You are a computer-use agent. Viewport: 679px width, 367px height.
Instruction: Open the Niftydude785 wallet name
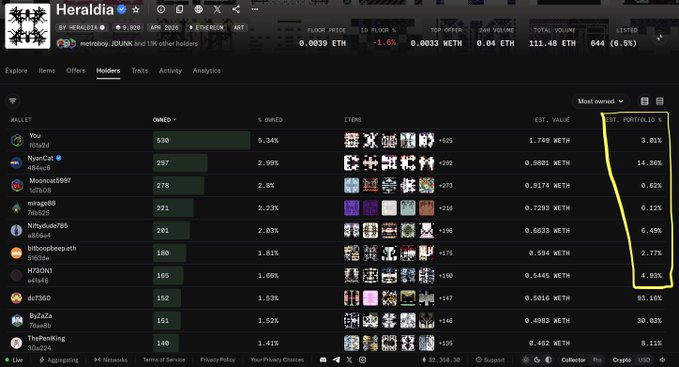click(x=48, y=225)
